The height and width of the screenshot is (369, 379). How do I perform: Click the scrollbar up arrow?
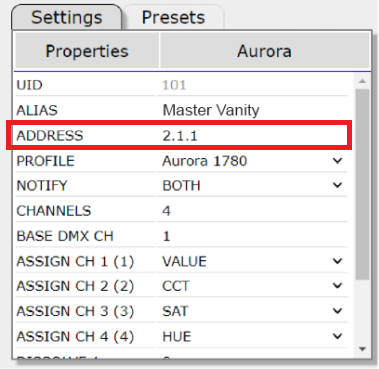363,81
